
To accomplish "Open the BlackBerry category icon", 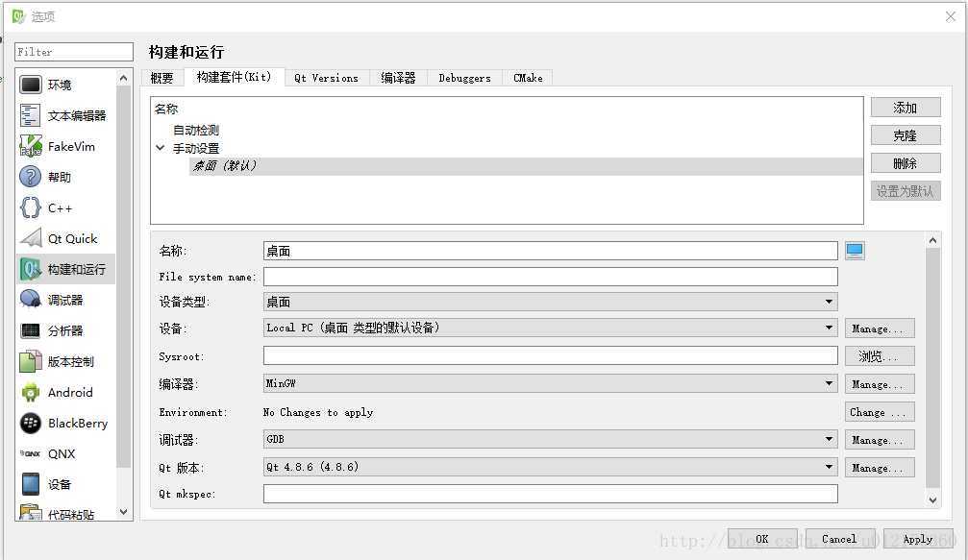I will click(30, 423).
